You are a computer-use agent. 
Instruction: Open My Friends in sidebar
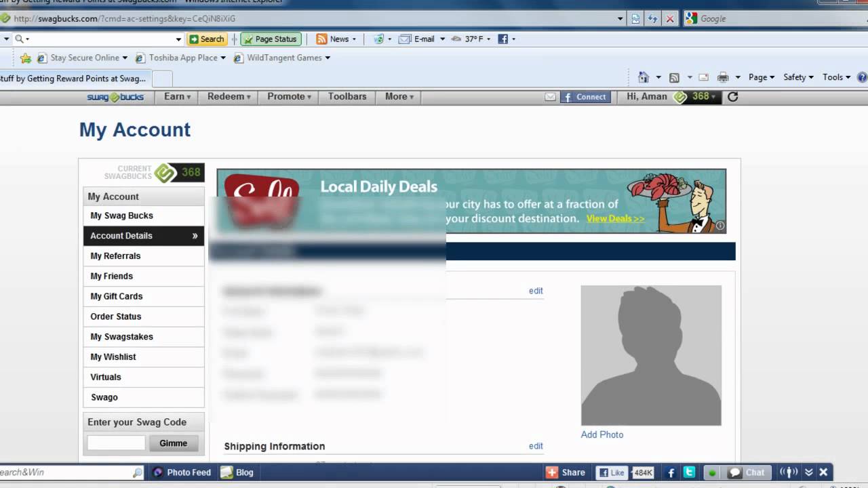tap(144, 276)
